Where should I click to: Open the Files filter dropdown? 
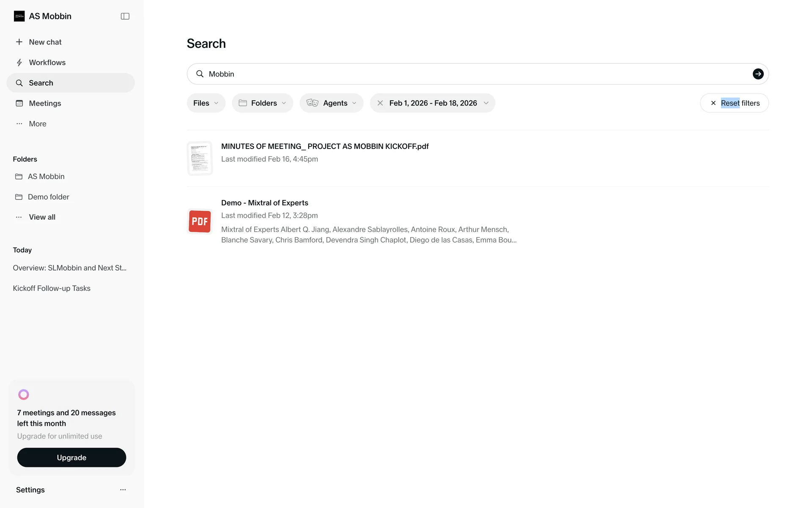pos(206,103)
